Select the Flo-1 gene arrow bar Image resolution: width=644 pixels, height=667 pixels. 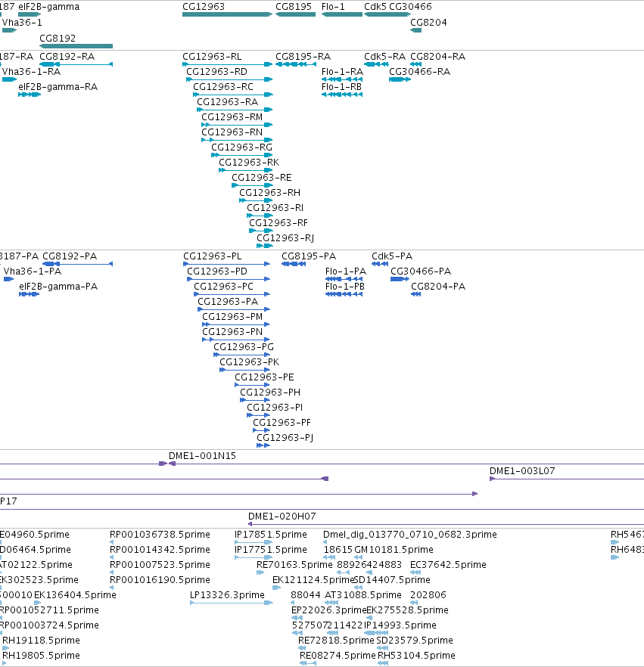[342, 14]
